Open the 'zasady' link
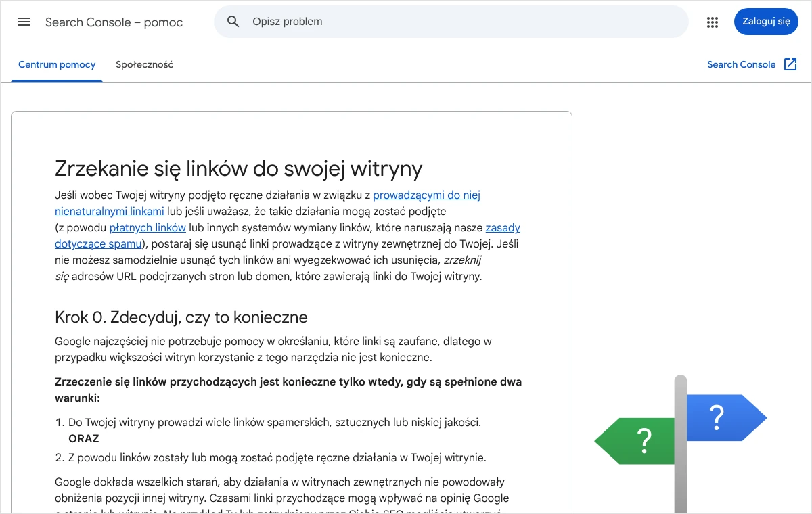Image resolution: width=812 pixels, height=514 pixels. click(503, 228)
